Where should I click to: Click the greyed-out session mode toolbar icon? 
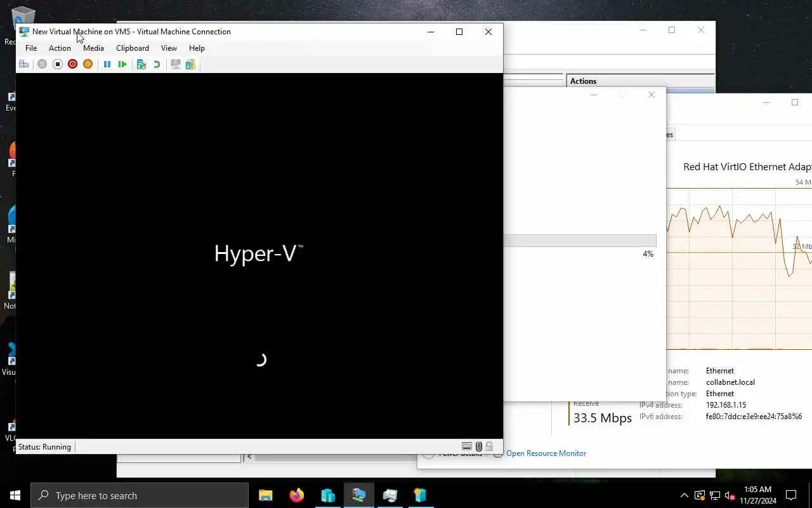pos(175,64)
